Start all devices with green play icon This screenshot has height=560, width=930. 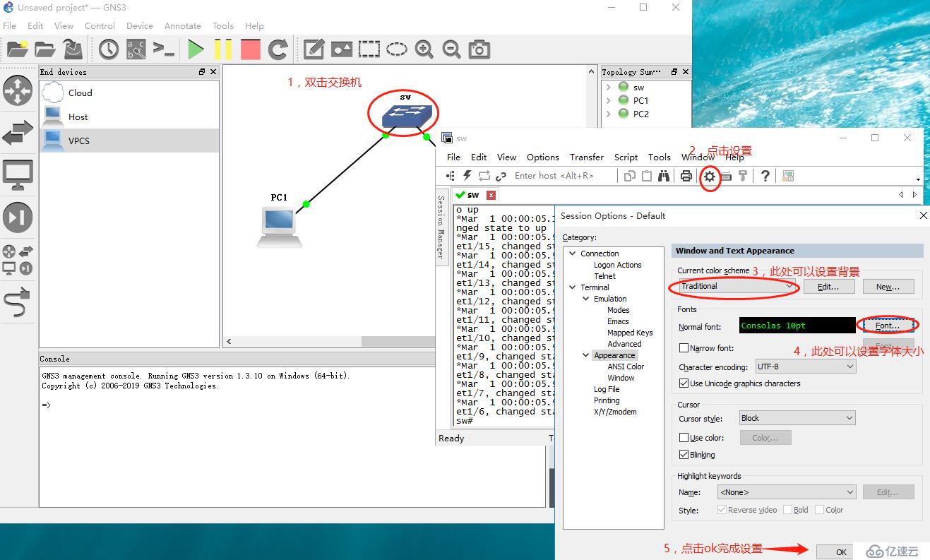click(x=196, y=49)
